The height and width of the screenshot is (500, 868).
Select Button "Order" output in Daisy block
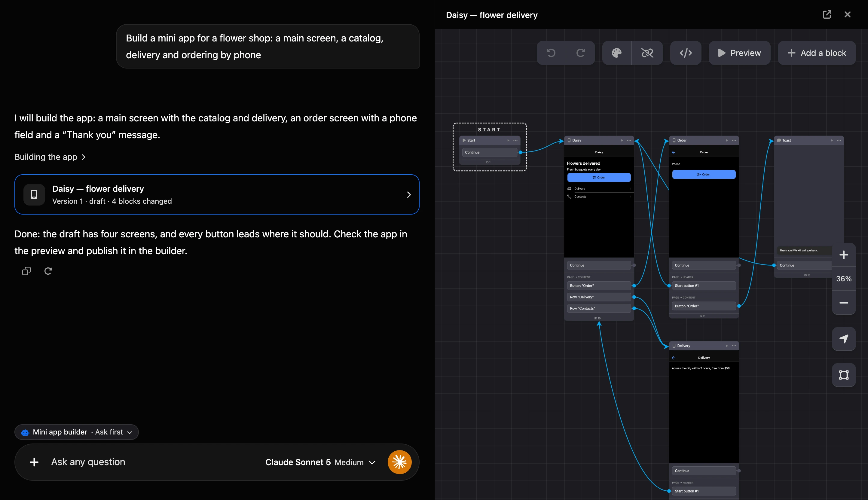point(599,286)
